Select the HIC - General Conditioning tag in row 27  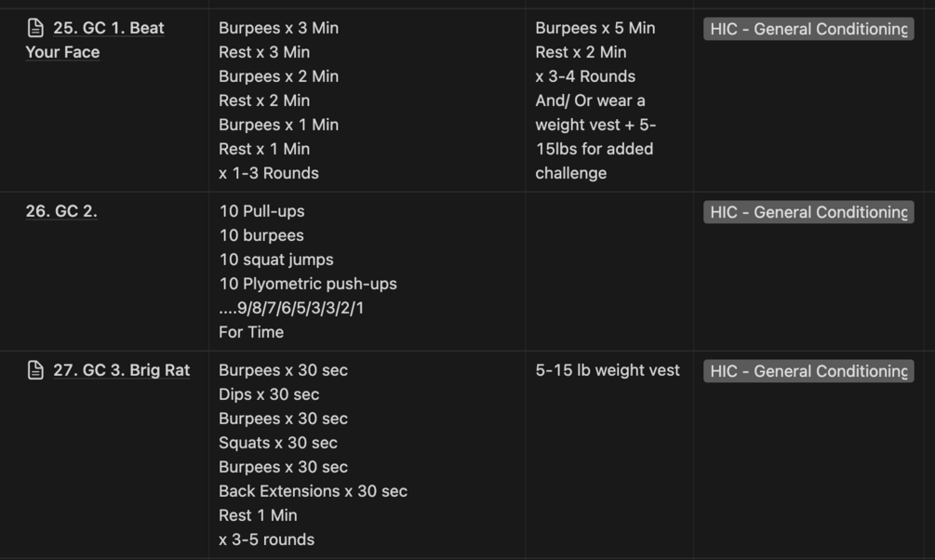click(808, 371)
